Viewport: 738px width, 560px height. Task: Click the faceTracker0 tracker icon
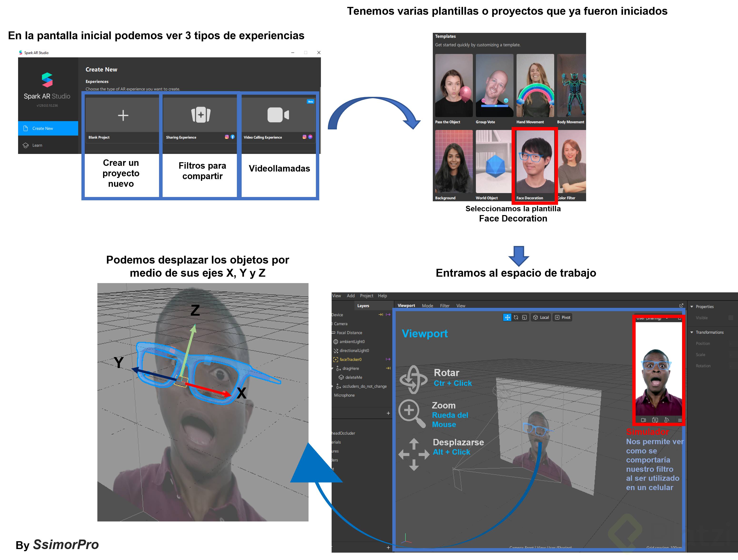[x=336, y=360]
